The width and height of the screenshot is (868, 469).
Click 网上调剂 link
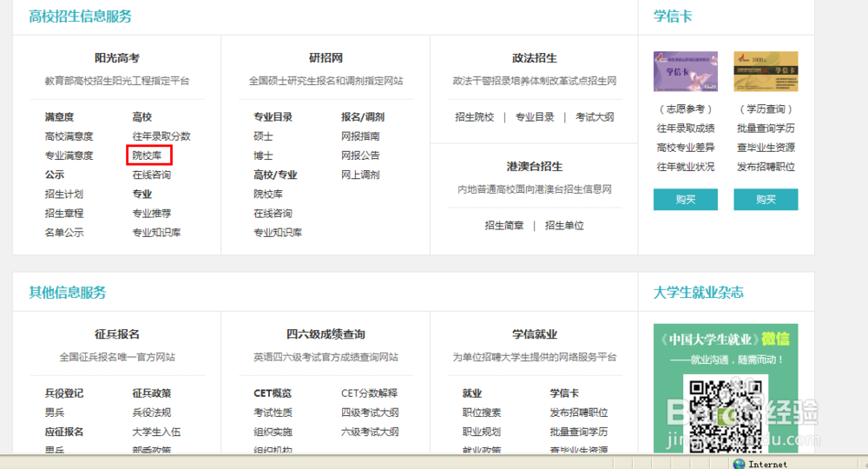coord(360,175)
